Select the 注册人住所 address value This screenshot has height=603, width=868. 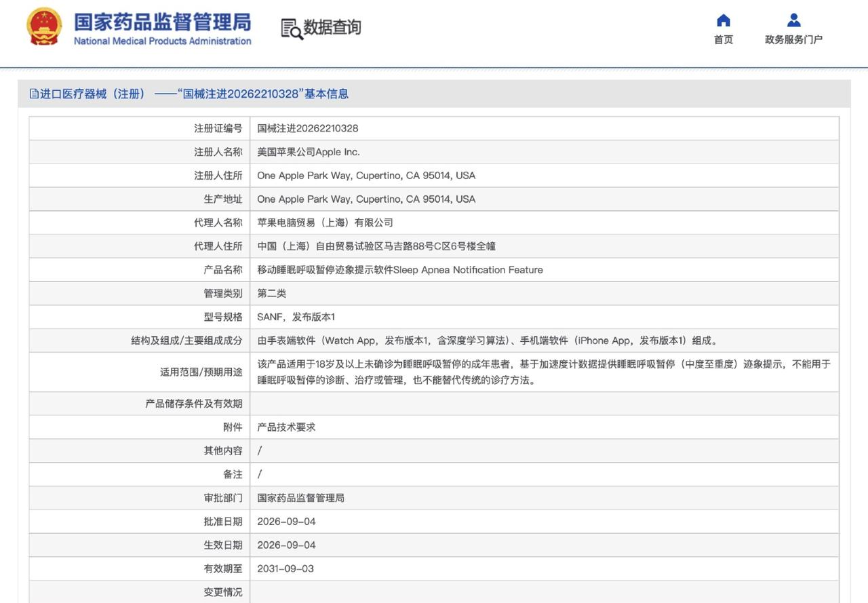tap(366, 176)
